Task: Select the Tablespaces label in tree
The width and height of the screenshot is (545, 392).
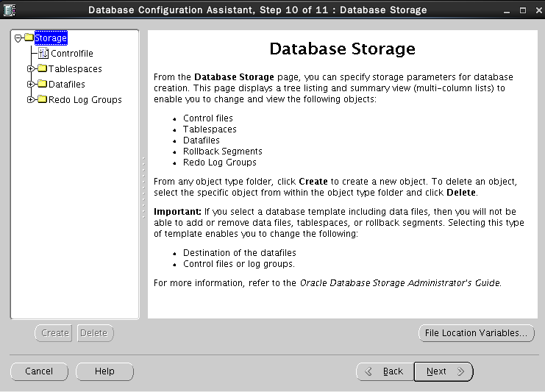Action: tap(75, 69)
